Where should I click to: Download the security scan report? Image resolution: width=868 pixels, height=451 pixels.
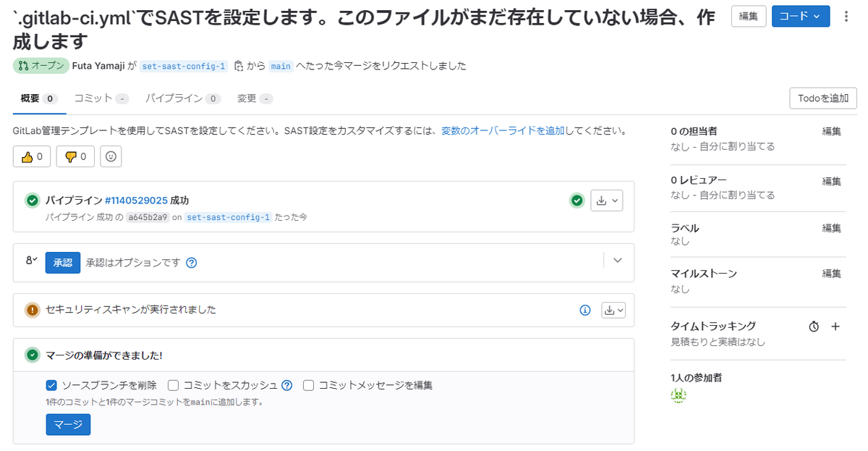coord(610,309)
